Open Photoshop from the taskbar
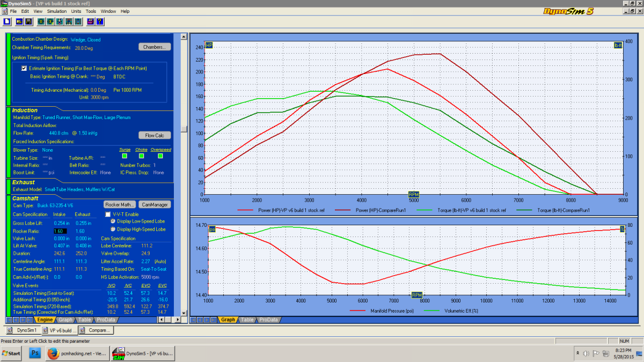This screenshot has width=644, height=362. click(x=35, y=353)
